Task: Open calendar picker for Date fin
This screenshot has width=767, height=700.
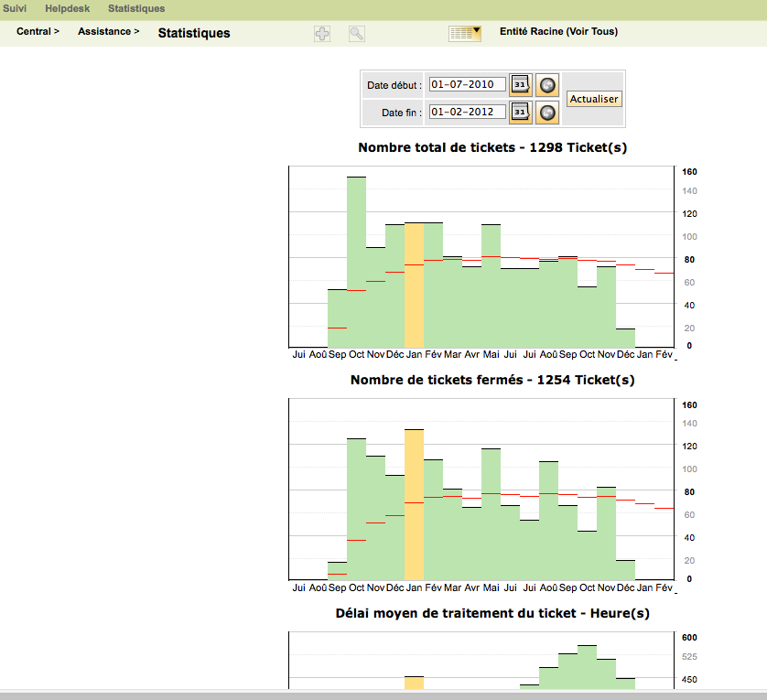Action: click(x=520, y=113)
